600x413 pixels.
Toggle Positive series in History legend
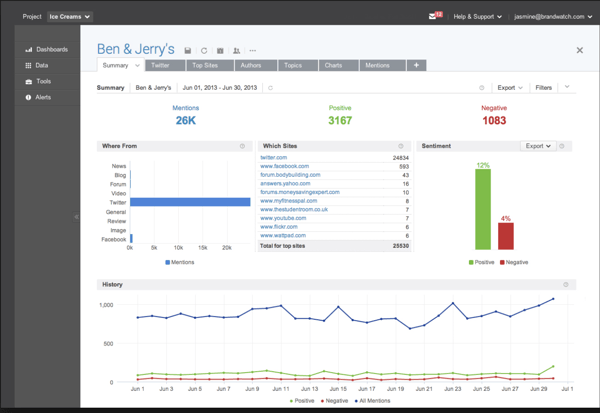click(302, 401)
